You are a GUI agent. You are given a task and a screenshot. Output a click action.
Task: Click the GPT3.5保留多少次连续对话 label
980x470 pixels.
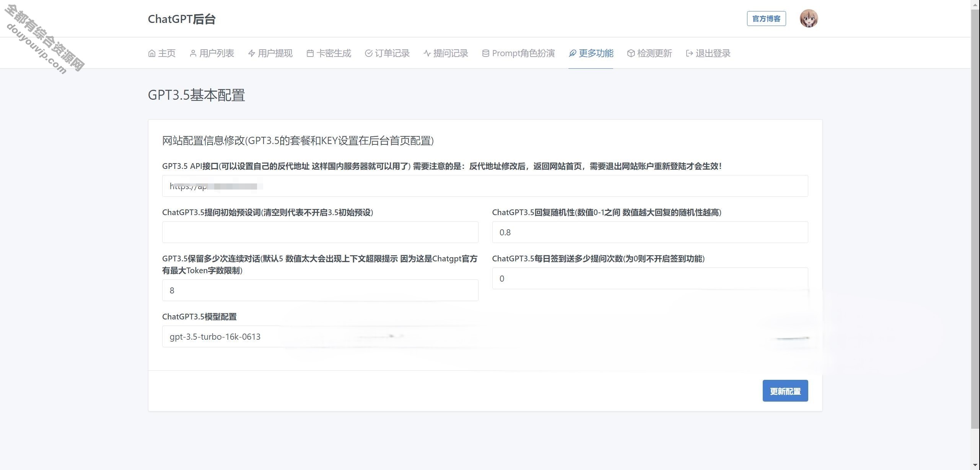(320, 264)
